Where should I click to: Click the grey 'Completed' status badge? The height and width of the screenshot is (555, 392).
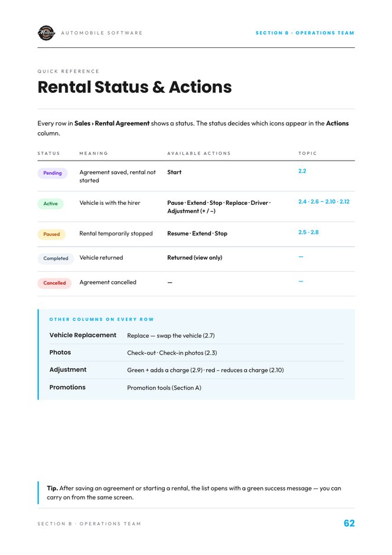[55, 259]
